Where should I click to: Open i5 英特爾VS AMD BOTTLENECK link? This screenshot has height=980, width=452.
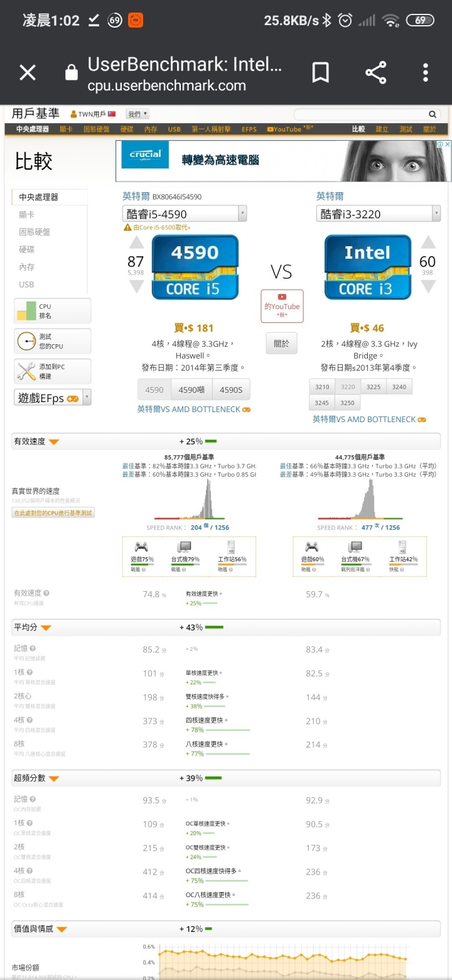click(194, 409)
